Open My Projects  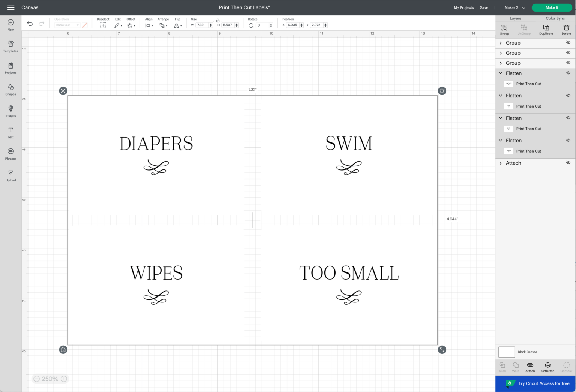(463, 7)
